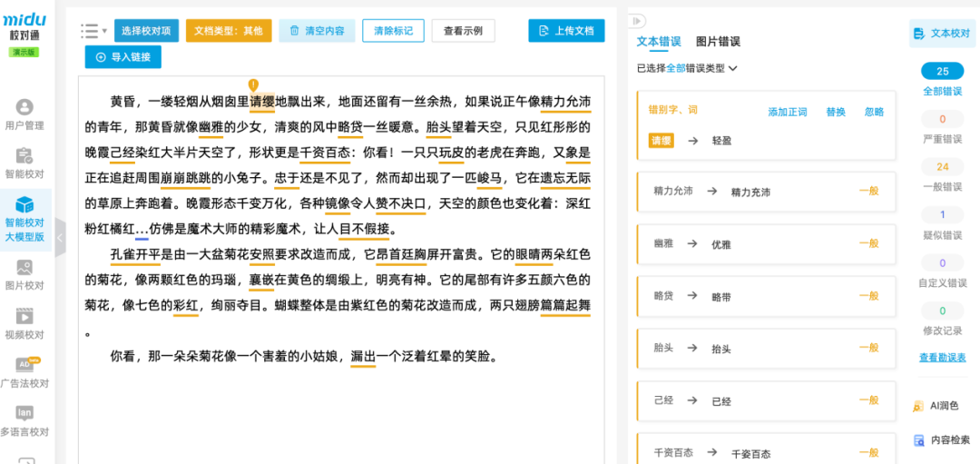The width and height of the screenshot is (980, 464).
Task: Select 智能校对大模型版 cube icon
Action: pos(24,204)
